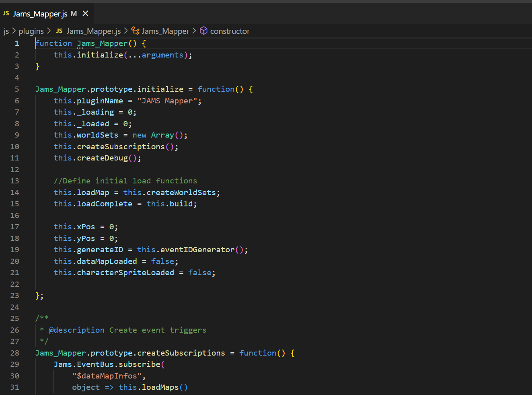This screenshot has height=395, width=532.
Task: Click line number 28 in gutter
Action: (x=15, y=353)
